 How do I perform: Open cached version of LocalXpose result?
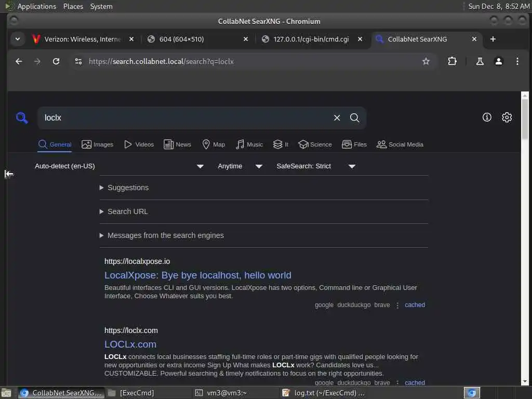point(415,304)
